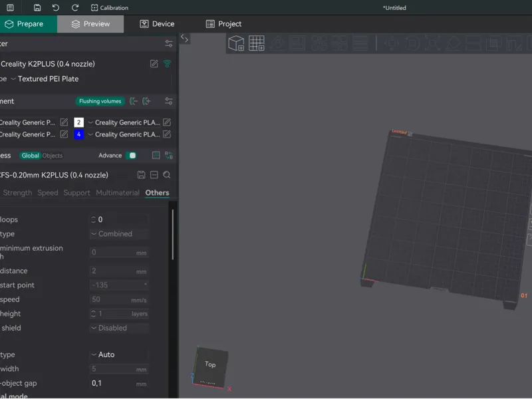
Task: Open filament 4 Creality Generic PLA dropdown
Action: (x=124, y=134)
